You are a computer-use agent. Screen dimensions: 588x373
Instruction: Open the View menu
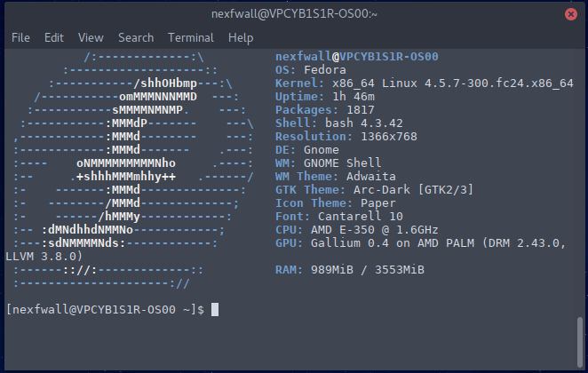(x=91, y=37)
